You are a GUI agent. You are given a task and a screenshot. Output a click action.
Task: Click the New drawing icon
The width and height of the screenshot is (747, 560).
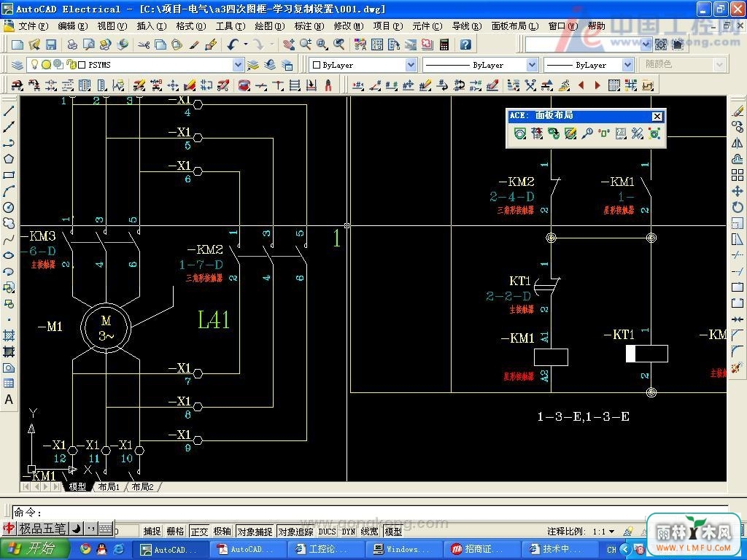click(18, 44)
